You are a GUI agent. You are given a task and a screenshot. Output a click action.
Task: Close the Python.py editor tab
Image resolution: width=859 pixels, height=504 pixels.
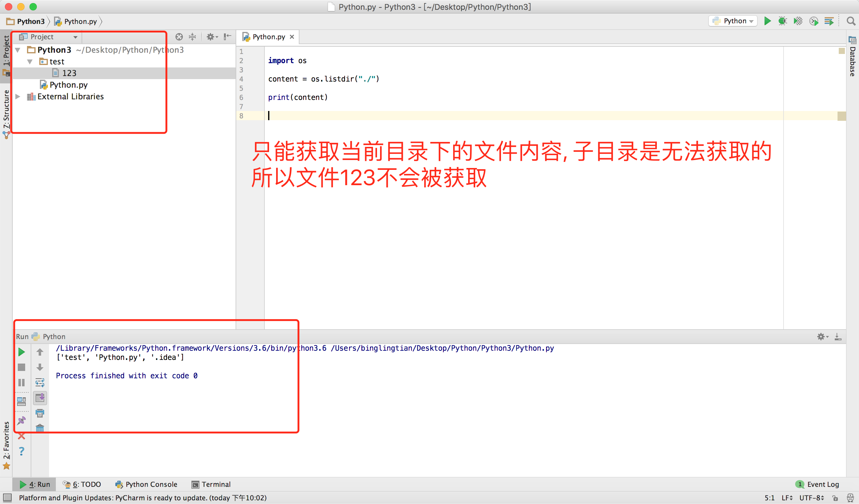tap(292, 37)
